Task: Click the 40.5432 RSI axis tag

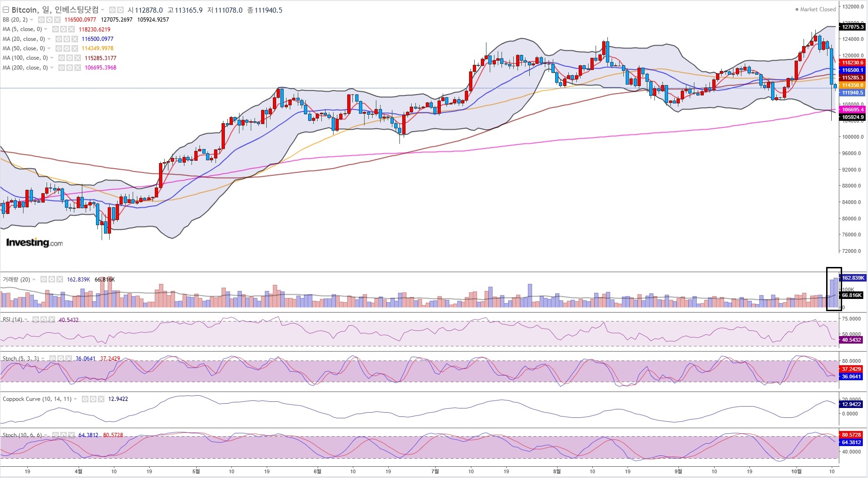Action: pos(852,340)
